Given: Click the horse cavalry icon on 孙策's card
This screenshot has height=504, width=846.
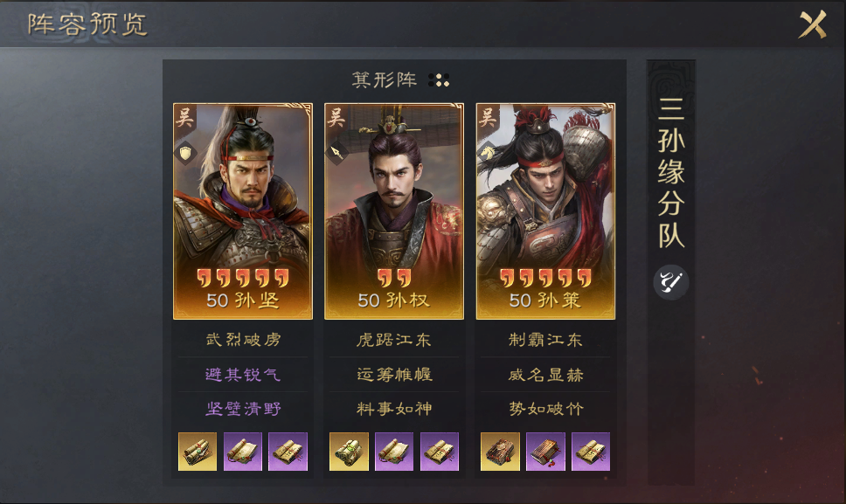Looking at the screenshot, I should point(489,153).
